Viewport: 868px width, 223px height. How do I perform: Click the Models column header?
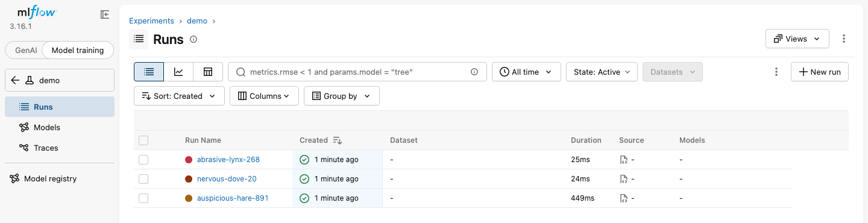coord(692,140)
